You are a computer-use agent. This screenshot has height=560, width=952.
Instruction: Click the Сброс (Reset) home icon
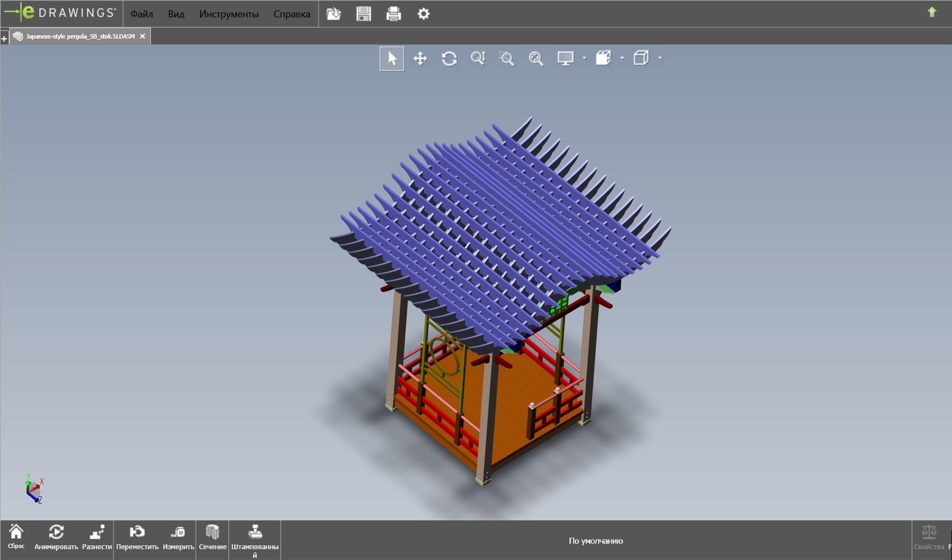(17, 539)
